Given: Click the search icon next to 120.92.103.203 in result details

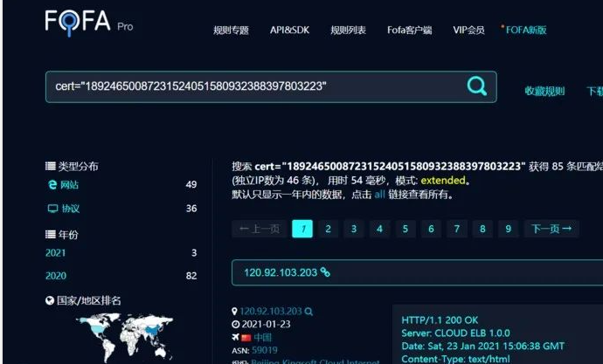Looking at the screenshot, I should (x=308, y=312).
